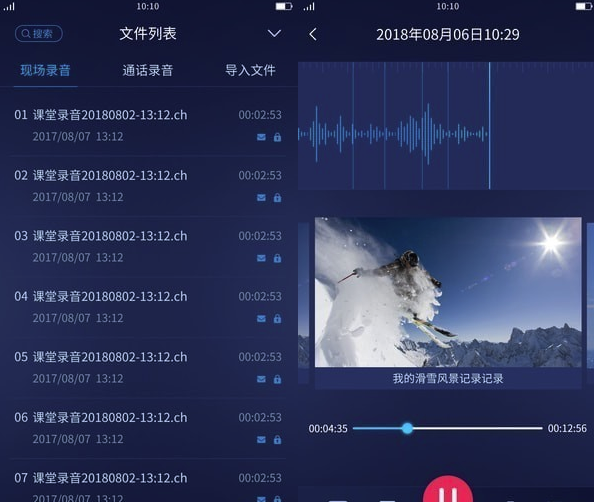Click the waveform playhead marker line
594x502 pixels.
tap(489, 125)
